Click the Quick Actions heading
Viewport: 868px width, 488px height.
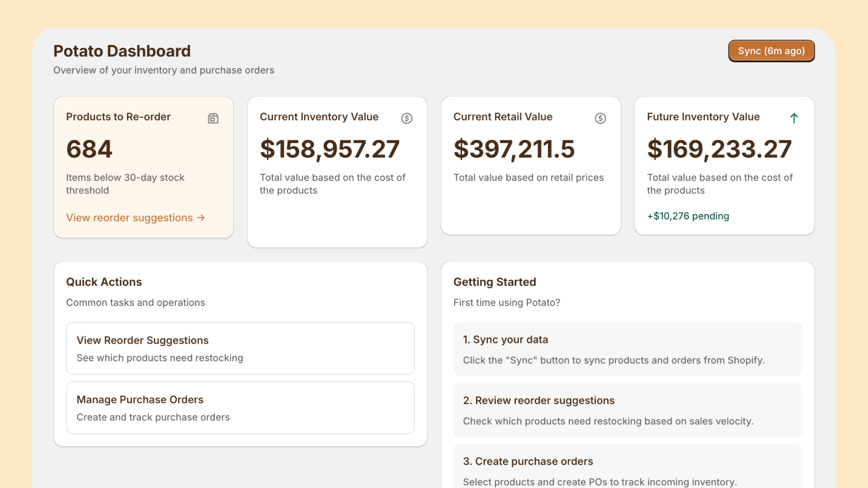point(104,282)
